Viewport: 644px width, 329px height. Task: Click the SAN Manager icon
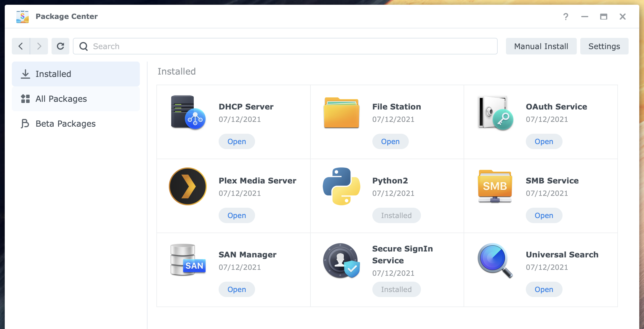pyautogui.click(x=188, y=260)
